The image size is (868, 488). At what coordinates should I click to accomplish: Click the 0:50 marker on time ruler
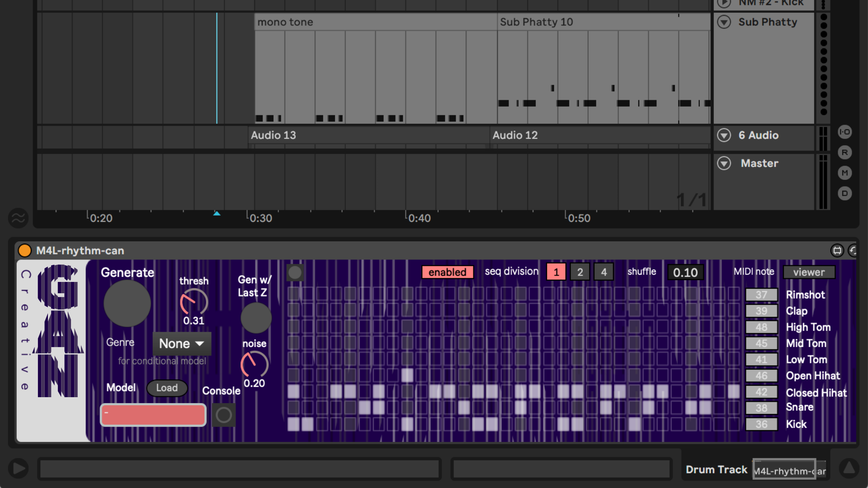click(x=579, y=218)
